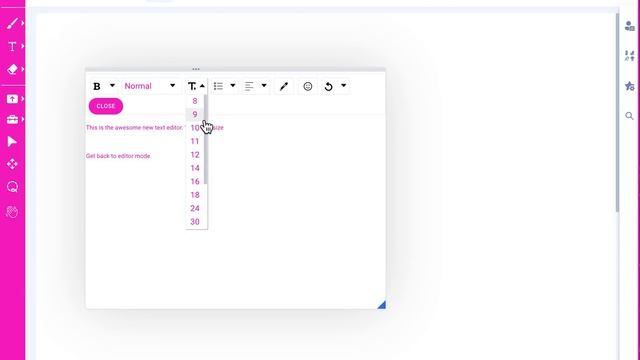640x360 pixels.
Task: Open the favorites star icon
Action: tap(629, 86)
